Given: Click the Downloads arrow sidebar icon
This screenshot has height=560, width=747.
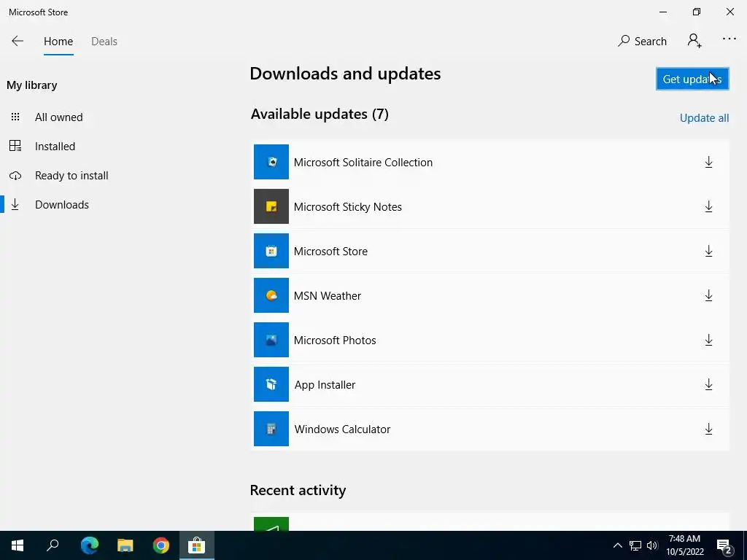Looking at the screenshot, I should click(15, 204).
